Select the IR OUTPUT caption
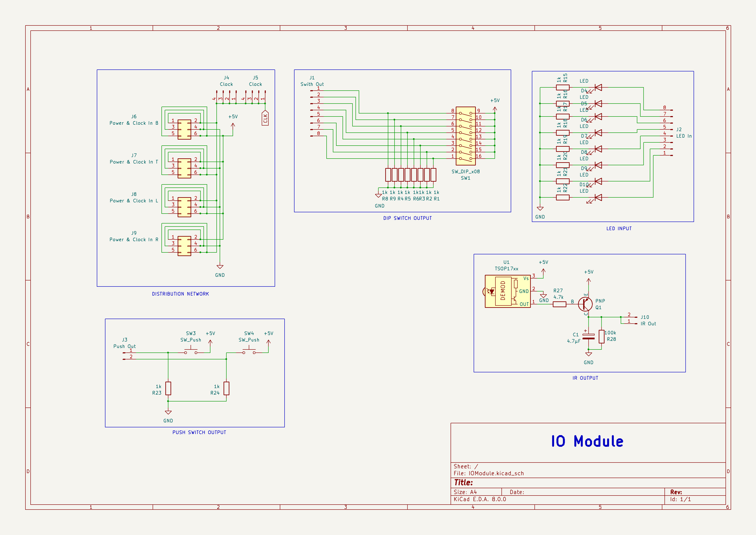756x535 pixels. click(585, 378)
